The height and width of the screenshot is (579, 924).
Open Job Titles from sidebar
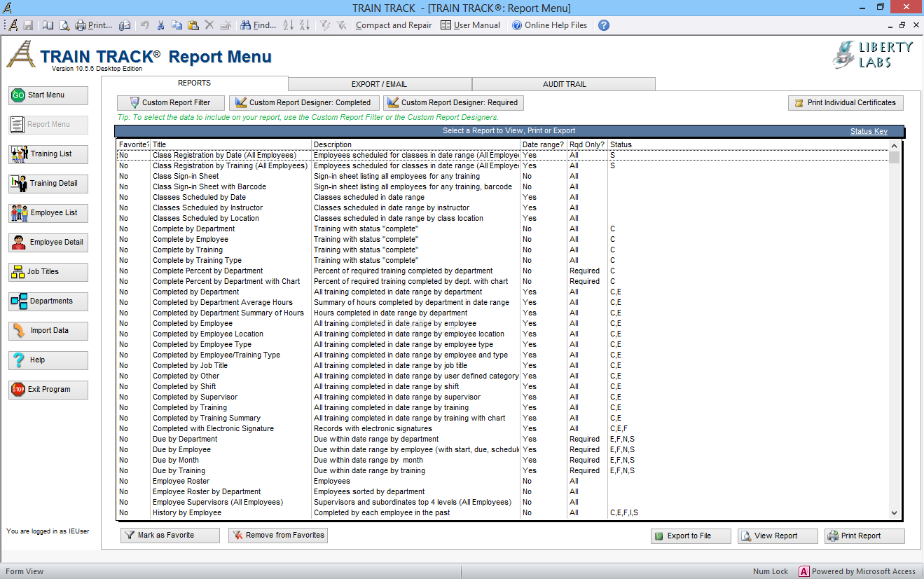pos(48,272)
